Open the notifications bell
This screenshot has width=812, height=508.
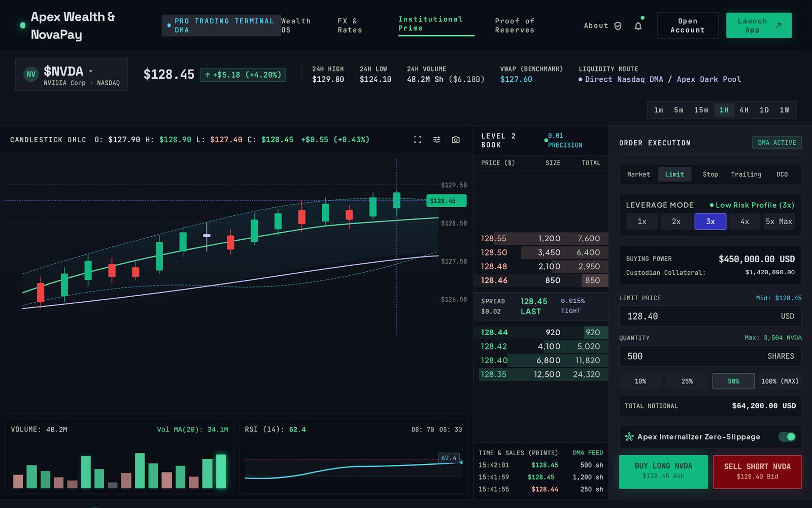(638, 25)
